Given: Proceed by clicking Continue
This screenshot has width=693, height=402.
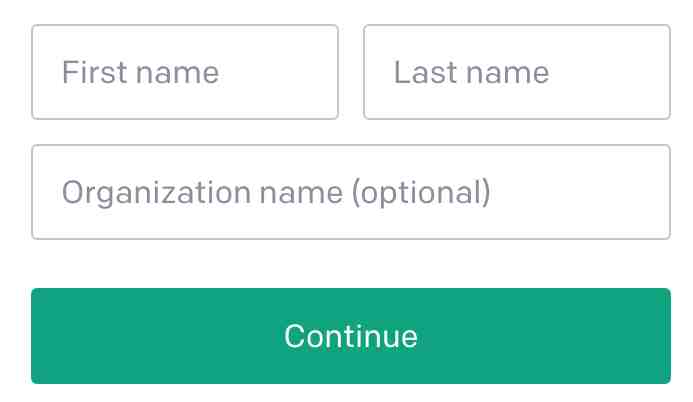Looking at the screenshot, I should tap(350, 336).
